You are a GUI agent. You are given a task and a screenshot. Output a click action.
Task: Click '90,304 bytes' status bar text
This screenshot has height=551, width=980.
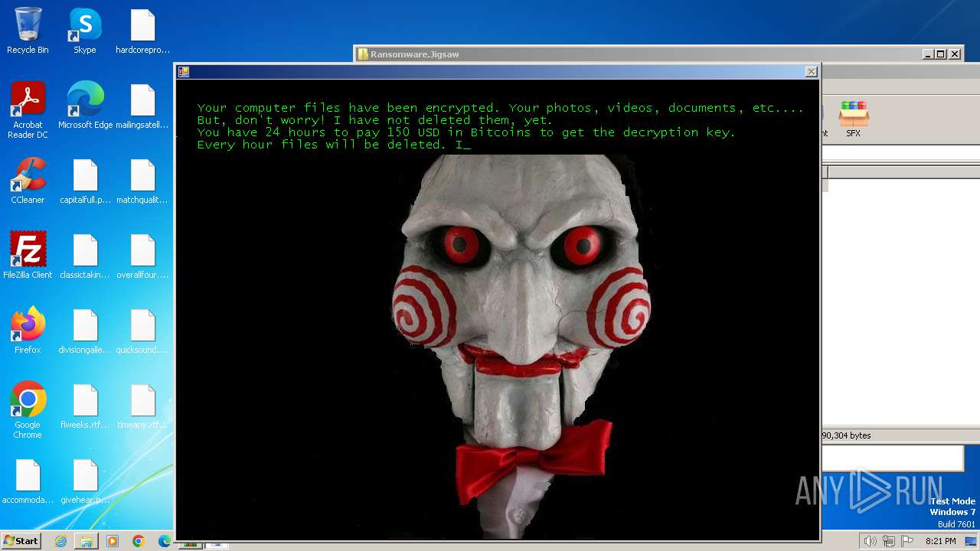pos(846,435)
